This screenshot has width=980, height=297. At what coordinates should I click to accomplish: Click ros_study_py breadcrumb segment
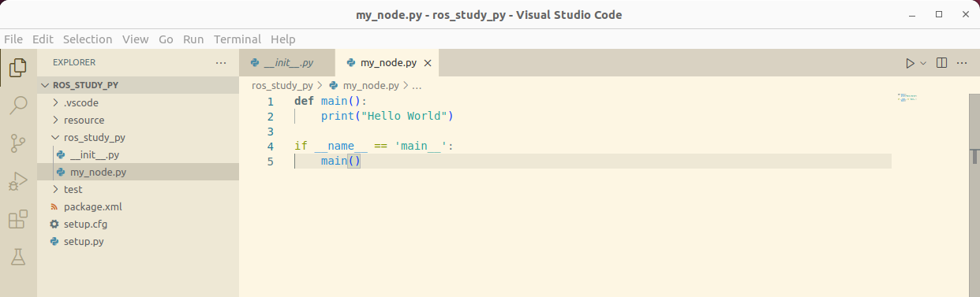coord(282,85)
